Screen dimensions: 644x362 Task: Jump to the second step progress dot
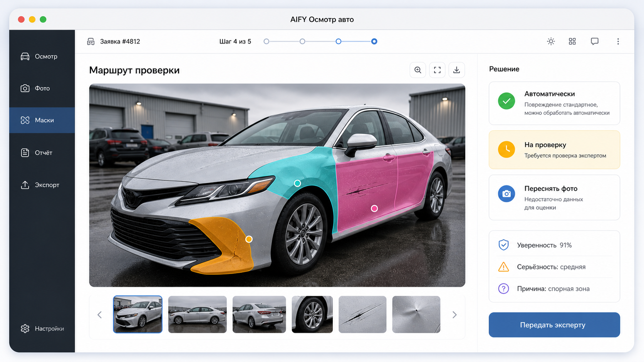[x=302, y=41]
